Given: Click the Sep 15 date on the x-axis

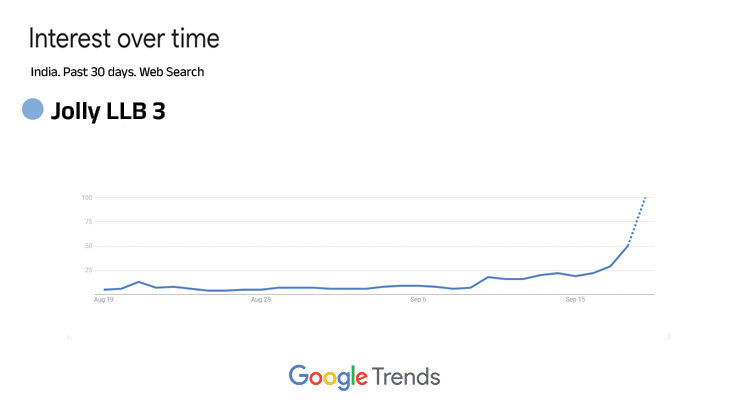Looking at the screenshot, I should [575, 299].
